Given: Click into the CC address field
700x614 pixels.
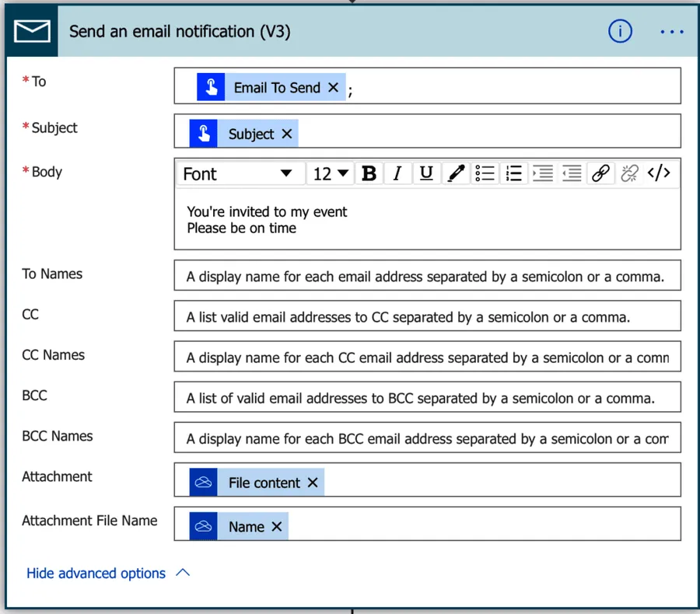Looking at the screenshot, I should point(427,317).
